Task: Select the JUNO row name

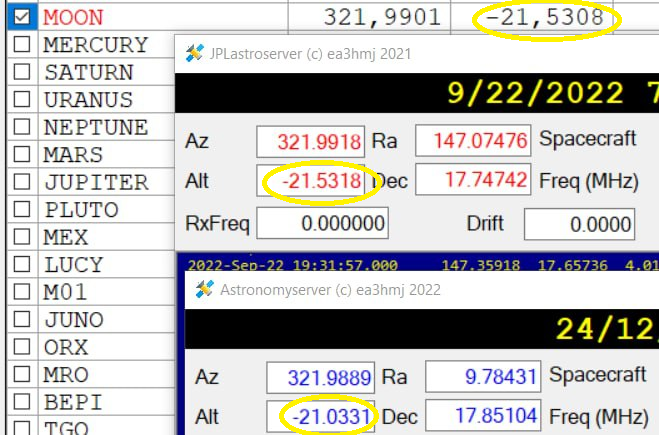Action: point(74,320)
